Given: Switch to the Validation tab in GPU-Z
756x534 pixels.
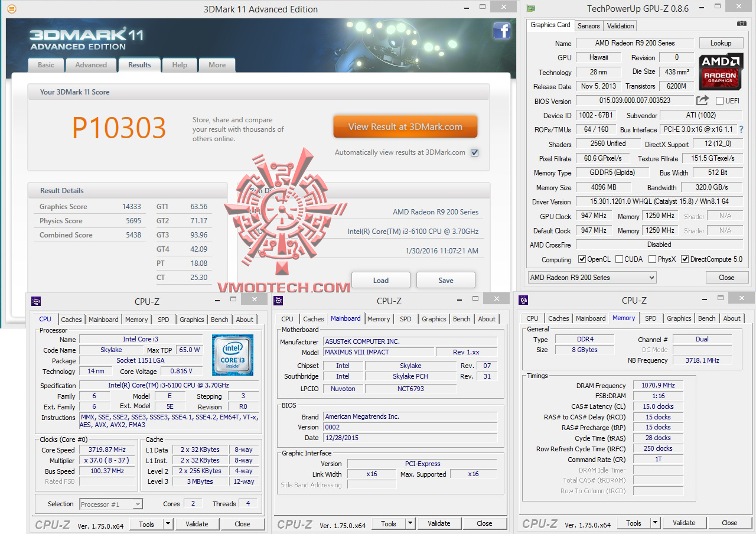Looking at the screenshot, I should pyautogui.click(x=620, y=26).
